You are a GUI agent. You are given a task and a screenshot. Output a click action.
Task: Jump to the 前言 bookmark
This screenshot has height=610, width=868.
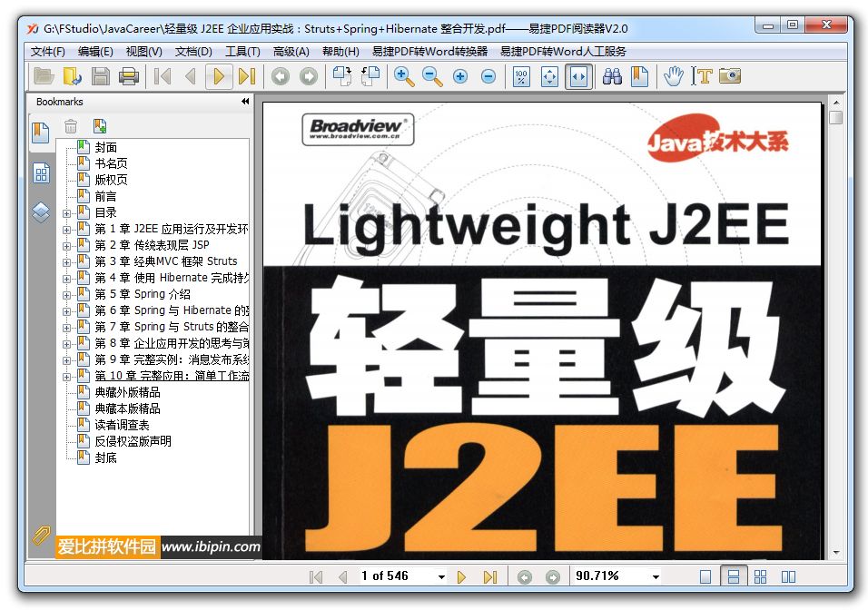click(x=105, y=196)
